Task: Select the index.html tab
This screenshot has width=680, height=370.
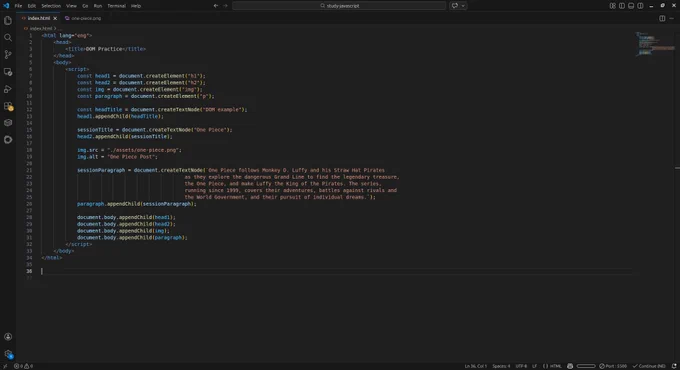Action: click(39, 18)
